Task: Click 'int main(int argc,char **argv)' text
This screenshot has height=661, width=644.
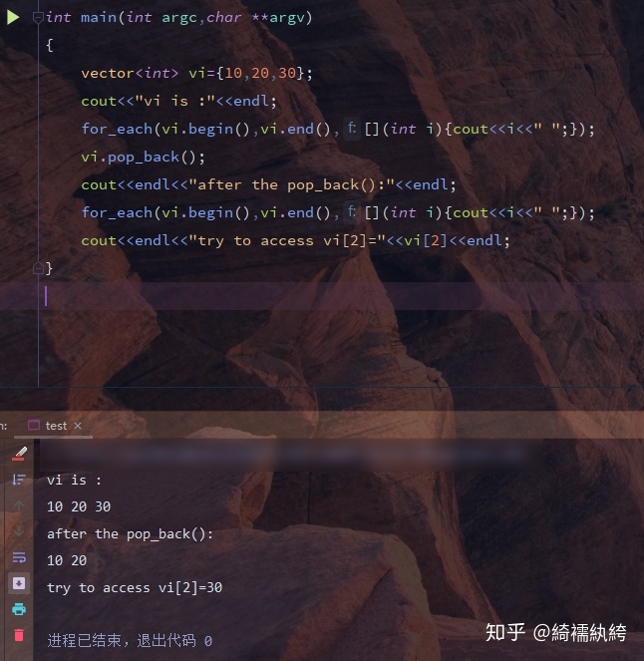Action: (179, 17)
